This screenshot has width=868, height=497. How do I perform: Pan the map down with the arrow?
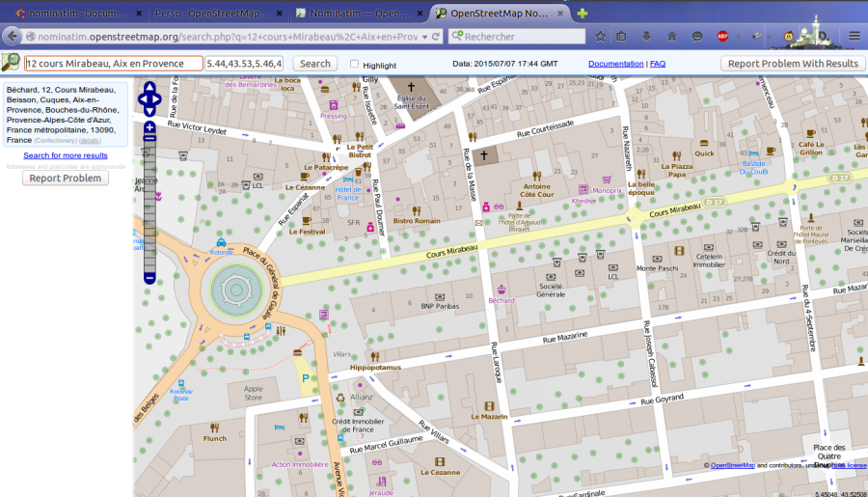(149, 112)
